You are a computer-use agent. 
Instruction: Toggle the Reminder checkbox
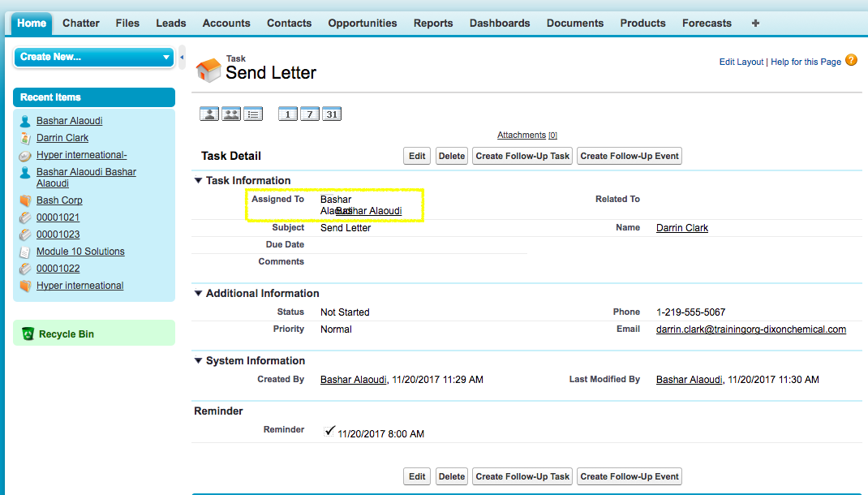(x=329, y=432)
